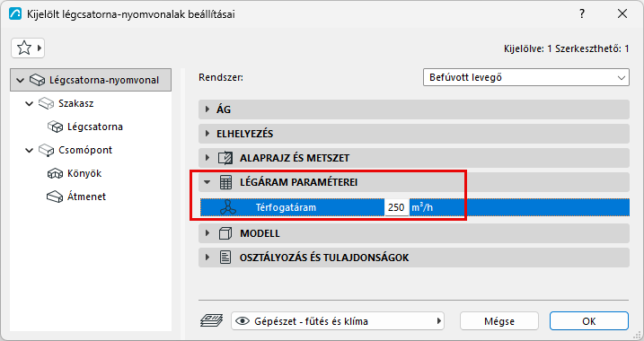Click the Térfogatáram value field showing 250
Screen dimensions: 644x341
point(396,207)
